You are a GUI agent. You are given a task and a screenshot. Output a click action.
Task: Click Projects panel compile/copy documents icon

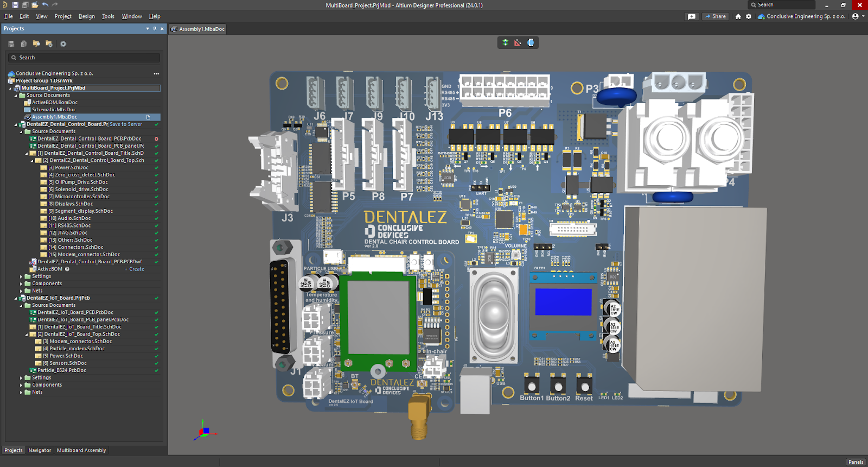click(x=23, y=44)
